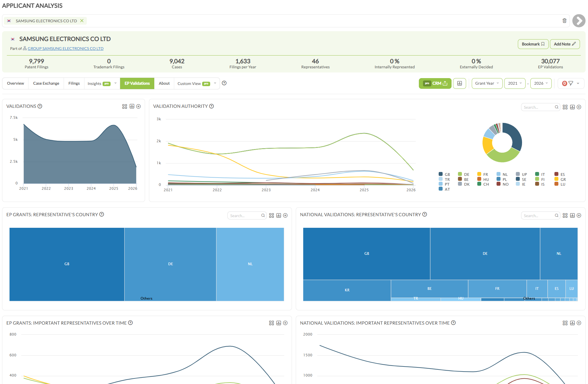Screen dimensions: 588x384
Task: Click the Bookmark button
Action: coord(533,44)
